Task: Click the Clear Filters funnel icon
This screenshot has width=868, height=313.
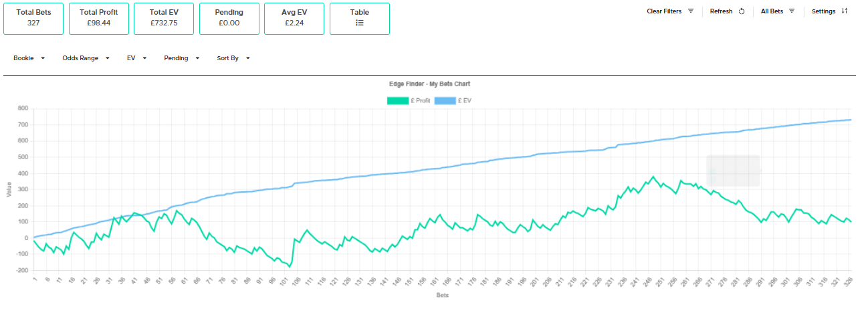Action: coord(691,11)
